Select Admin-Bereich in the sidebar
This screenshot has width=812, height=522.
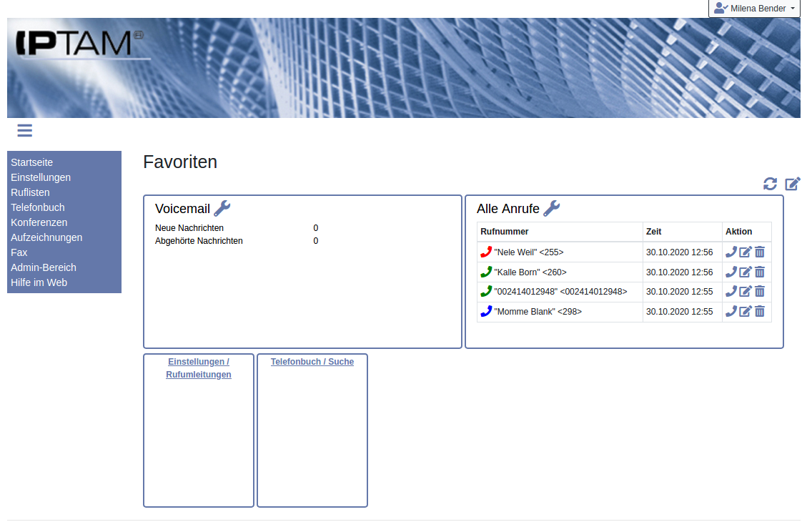pyautogui.click(x=44, y=267)
